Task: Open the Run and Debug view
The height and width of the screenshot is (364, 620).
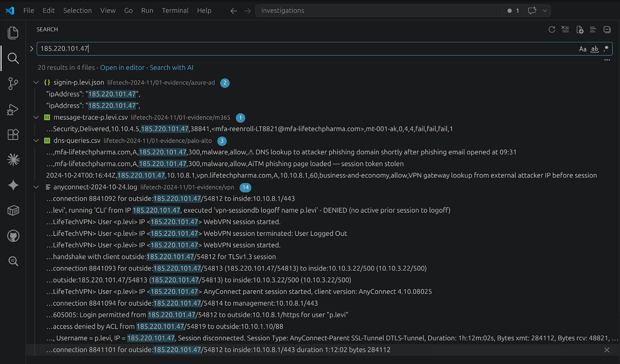Action: click(13, 109)
